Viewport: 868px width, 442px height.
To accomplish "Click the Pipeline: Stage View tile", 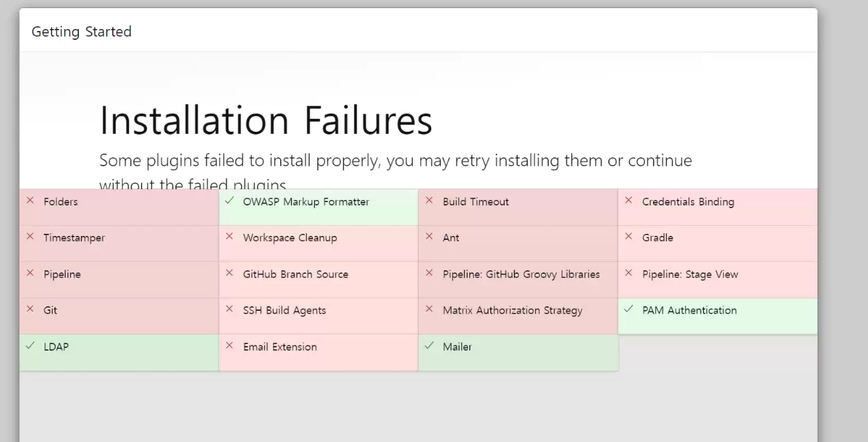I will (718, 280).
